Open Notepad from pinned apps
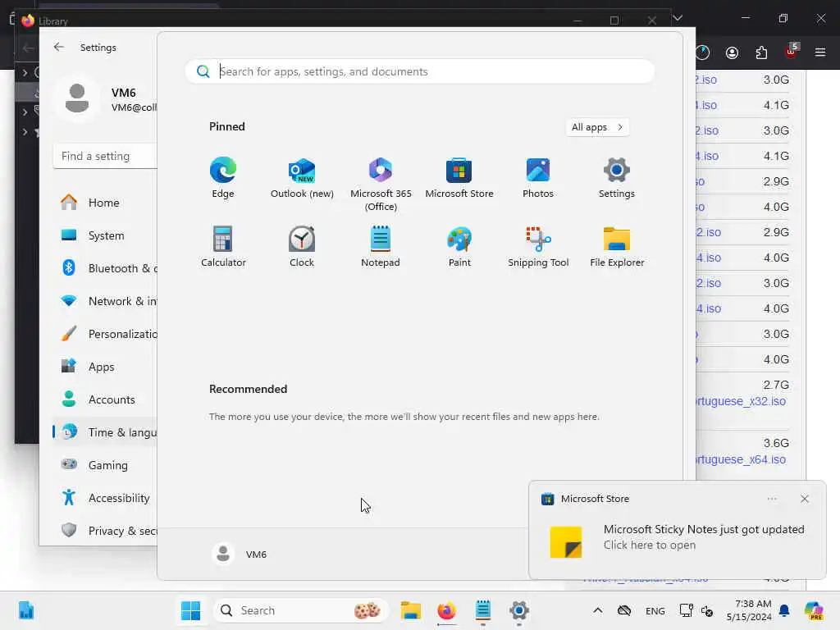 point(381,246)
